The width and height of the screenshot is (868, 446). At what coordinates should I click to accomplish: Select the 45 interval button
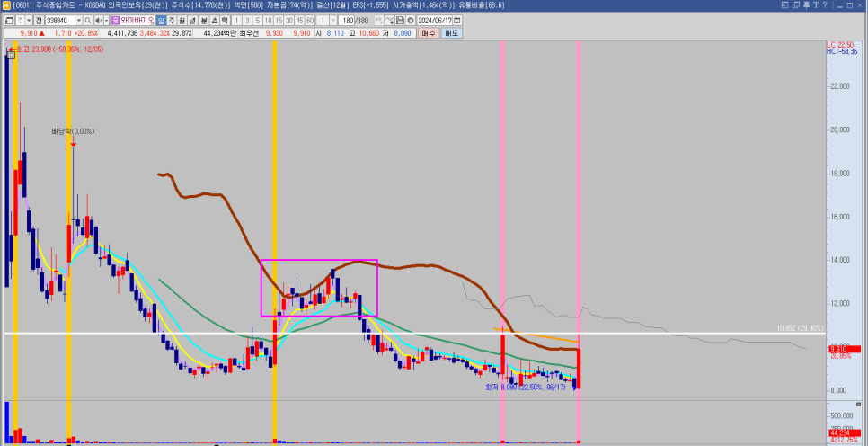299,20
